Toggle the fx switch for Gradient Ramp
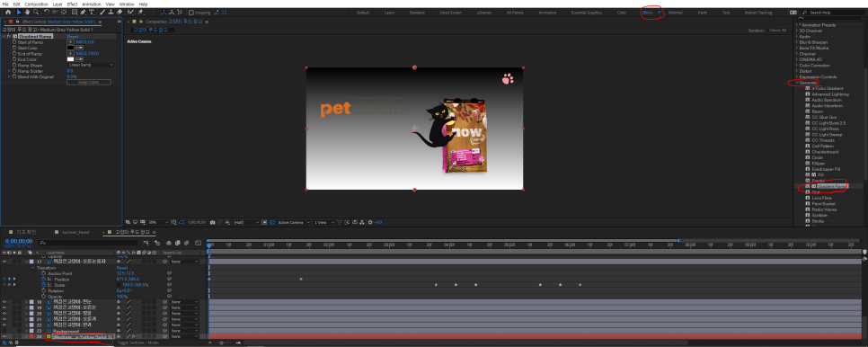Screen dimensions: 868x347 [x=9, y=36]
